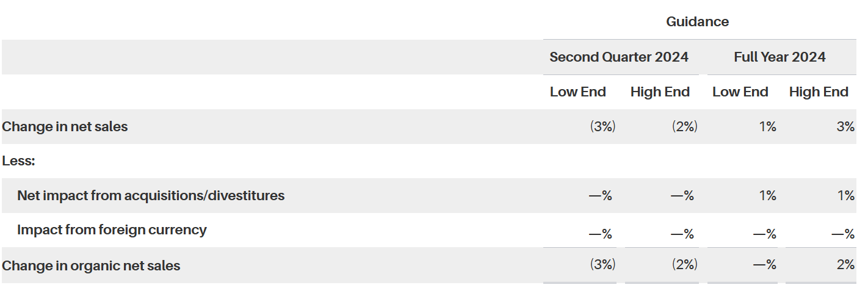Select the Second Quarter 2024 column header
Screen dimensions: 868x285
coord(619,57)
